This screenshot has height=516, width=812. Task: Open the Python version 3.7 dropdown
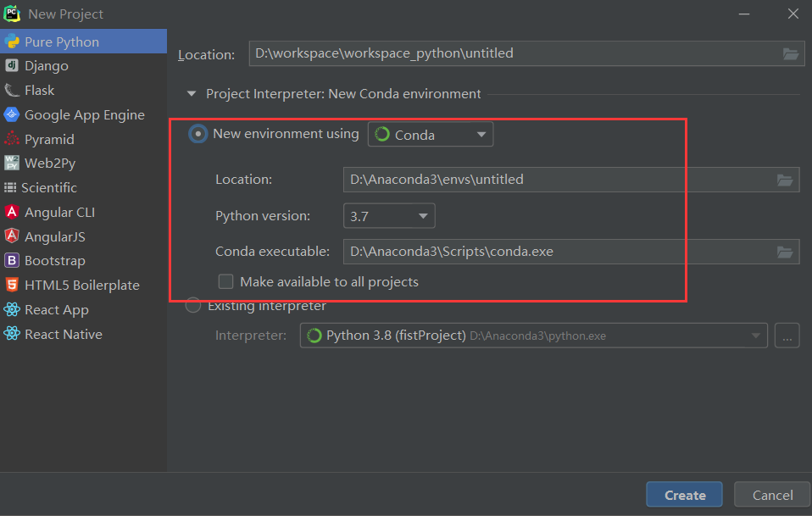click(x=389, y=216)
